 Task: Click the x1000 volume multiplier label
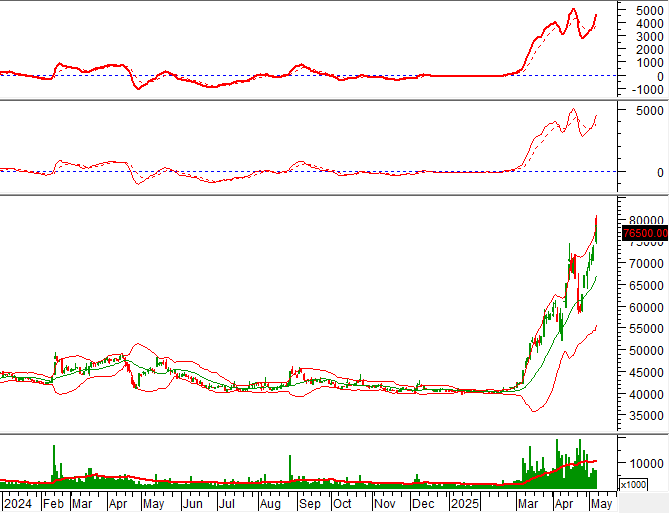(633, 485)
